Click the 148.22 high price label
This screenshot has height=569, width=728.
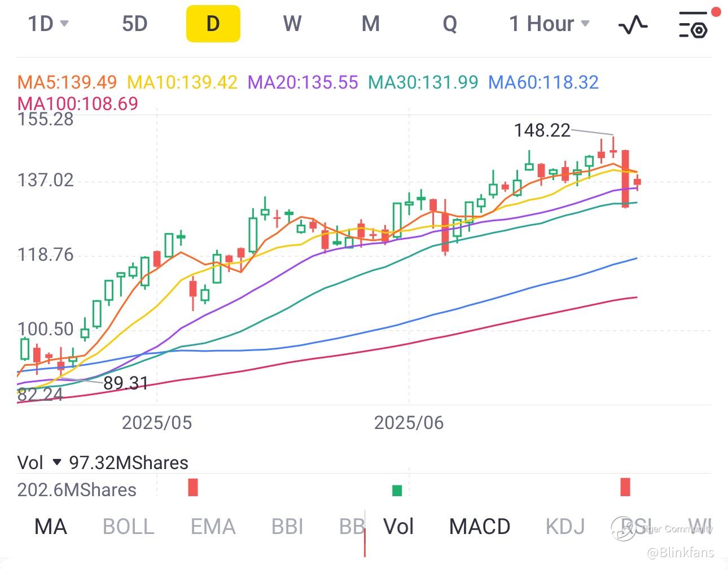click(542, 130)
